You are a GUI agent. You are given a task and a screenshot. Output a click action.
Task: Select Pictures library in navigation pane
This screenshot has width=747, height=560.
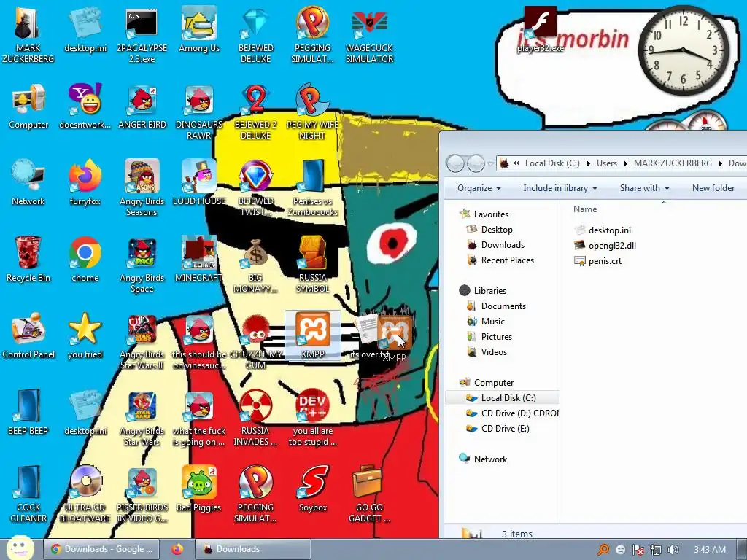pyautogui.click(x=496, y=337)
